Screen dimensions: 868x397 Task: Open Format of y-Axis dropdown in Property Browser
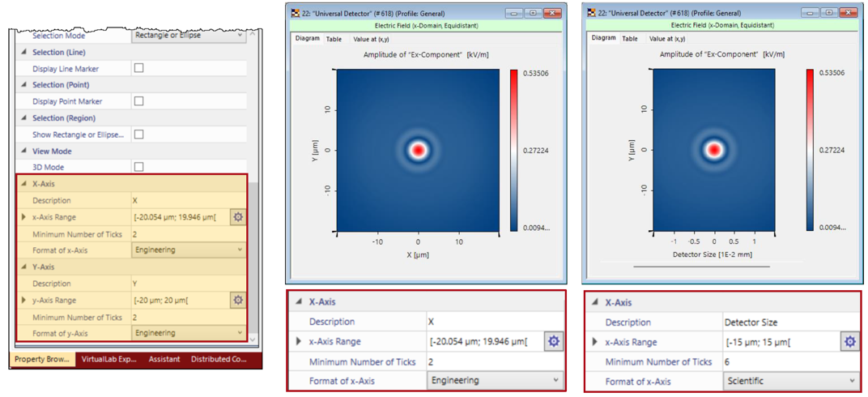[x=189, y=333]
